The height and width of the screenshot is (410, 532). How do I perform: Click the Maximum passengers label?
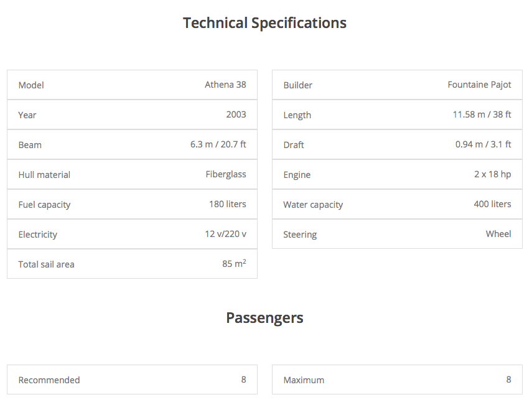point(304,380)
